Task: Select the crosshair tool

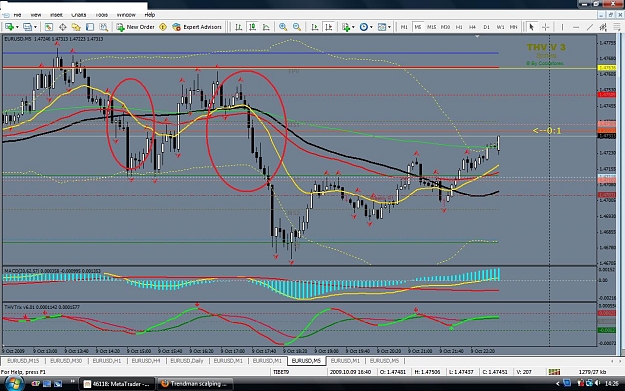Action: (545, 27)
